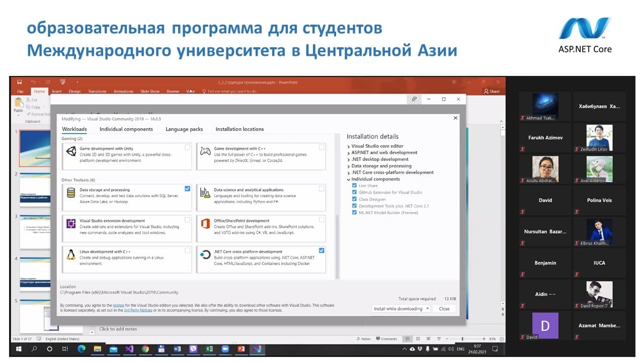The height and width of the screenshot is (362, 644).
Task: Check the Data science and analytical applications box
Action: pos(321,189)
